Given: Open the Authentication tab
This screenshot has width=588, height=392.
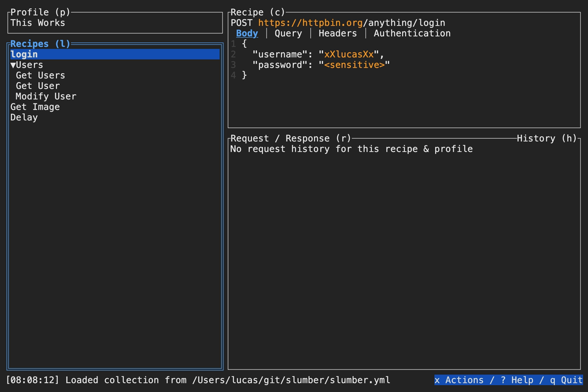Looking at the screenshot, I should pyautogui.click(x=412, y=33).
